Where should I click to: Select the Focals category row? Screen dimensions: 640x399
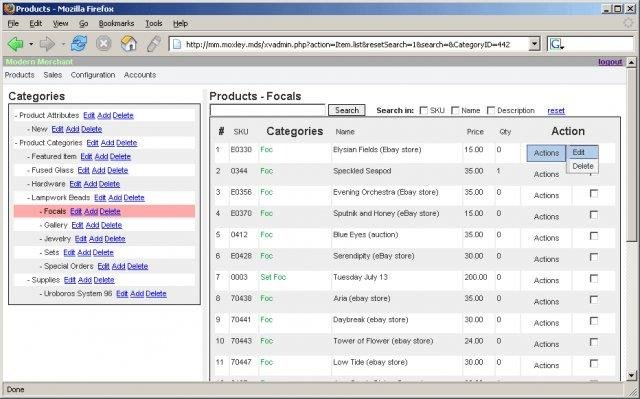(104, 211)
